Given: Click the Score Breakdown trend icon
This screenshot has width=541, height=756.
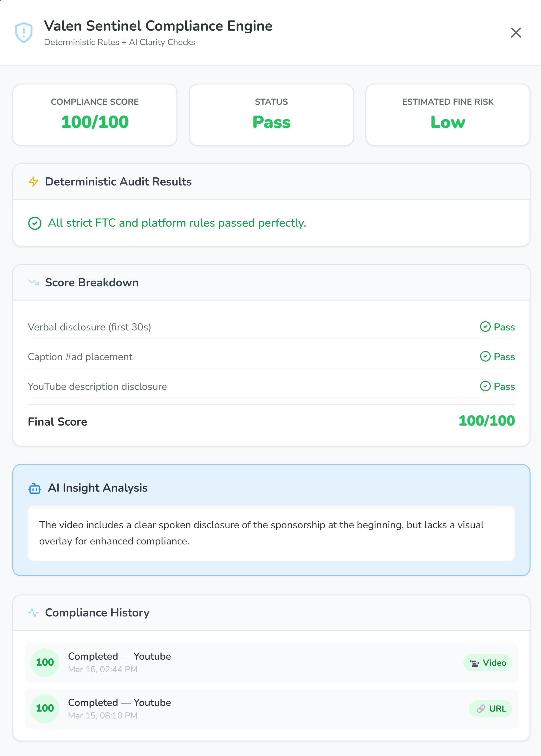Looking at the screenshot, I should pos(33,283).
